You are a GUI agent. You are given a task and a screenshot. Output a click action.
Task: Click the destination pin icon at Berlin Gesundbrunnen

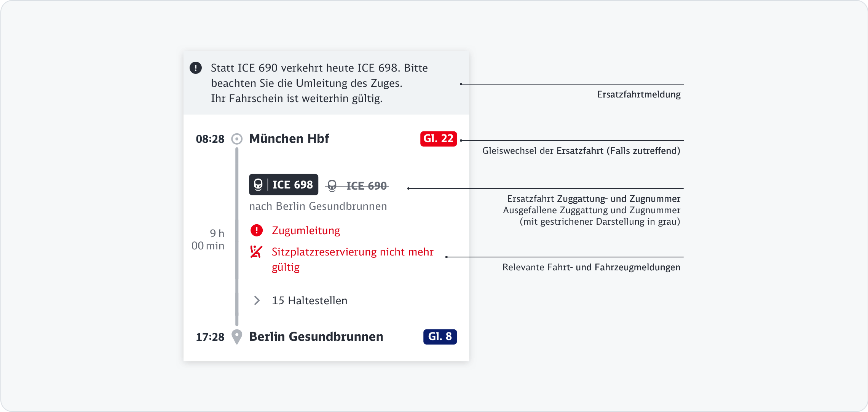(x=237, y=337)
